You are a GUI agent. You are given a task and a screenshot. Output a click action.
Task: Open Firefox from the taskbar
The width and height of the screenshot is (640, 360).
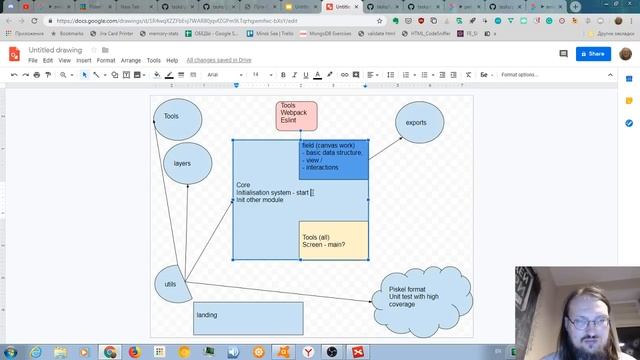point(134,352)
